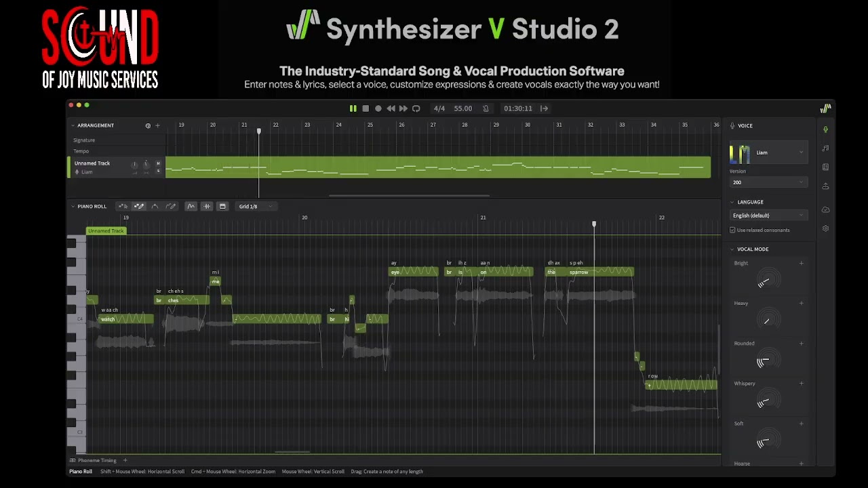This screenshot has height=488, width=868.
Task: Click the plus icon beside Bright
Action: [802, 263]
